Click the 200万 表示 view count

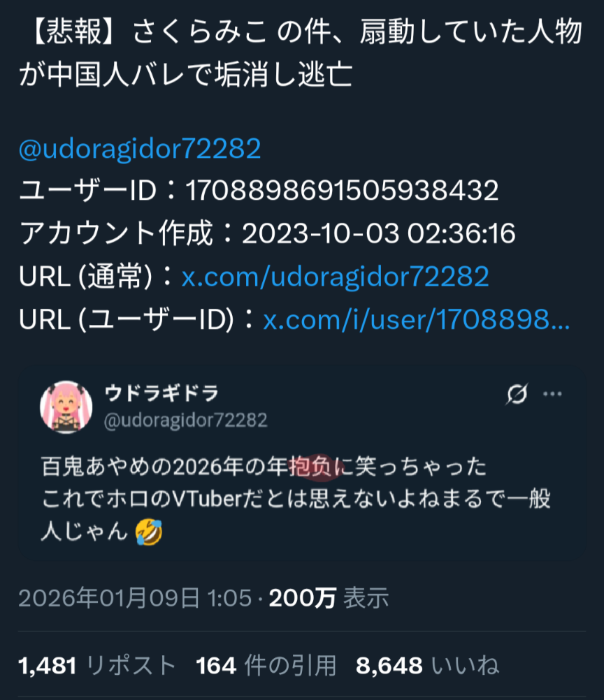pyautogui.click(x=329, y=598)
